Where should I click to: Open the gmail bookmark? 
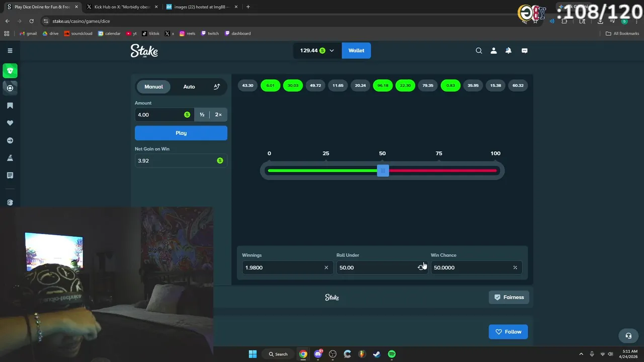point(28,33)
